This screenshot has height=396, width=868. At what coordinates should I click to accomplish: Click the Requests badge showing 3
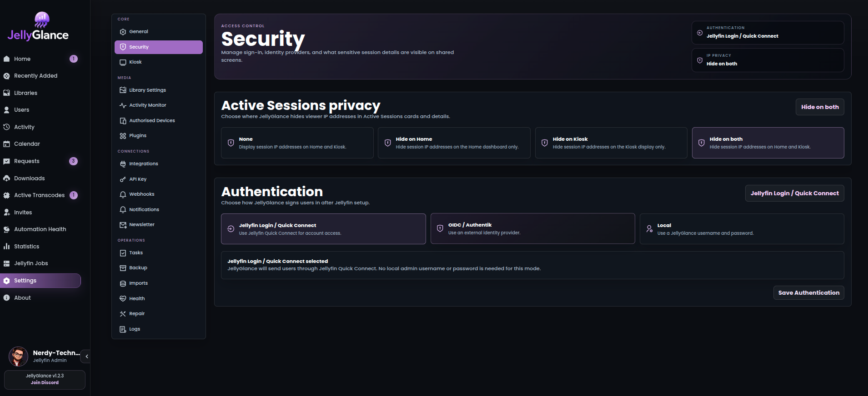[73, 161]
